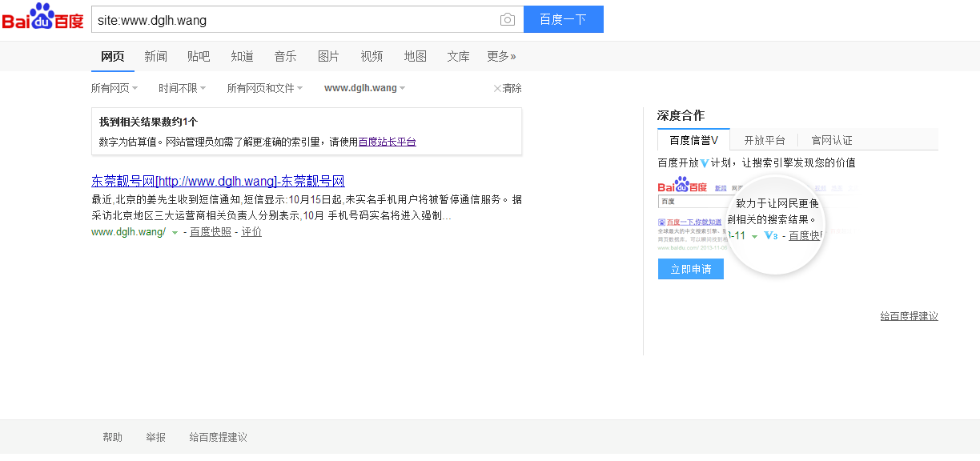
Task: Select the 网页 tab
Action: click(x=112, y=56)
